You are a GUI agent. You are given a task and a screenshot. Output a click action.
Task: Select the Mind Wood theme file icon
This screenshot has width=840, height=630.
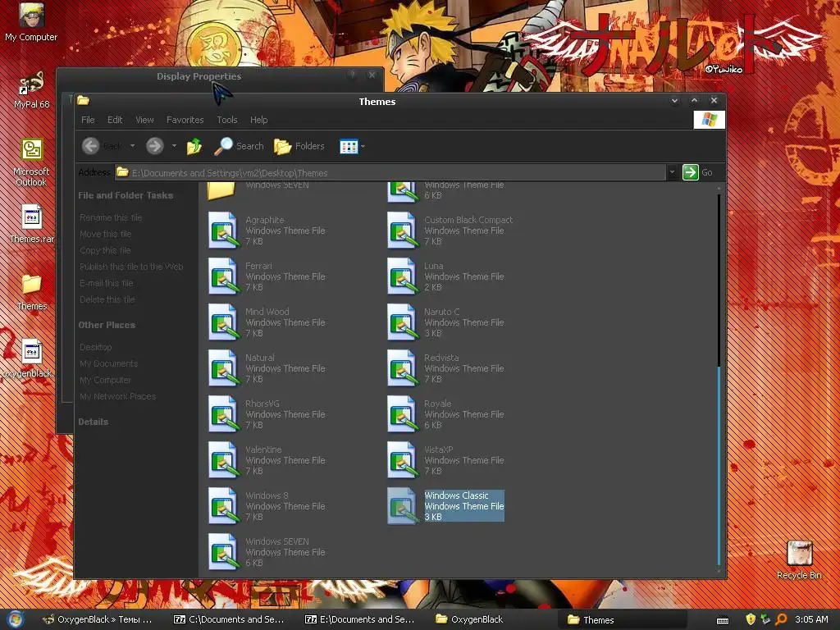[x=223, y=322]
